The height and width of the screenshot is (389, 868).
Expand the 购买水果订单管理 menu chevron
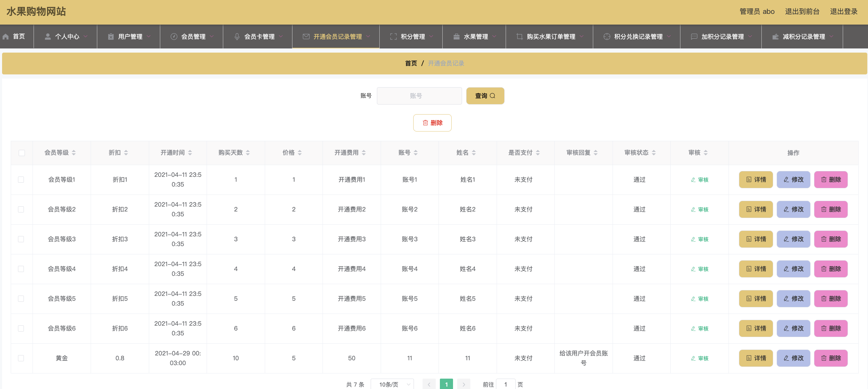tap(581, 36)
